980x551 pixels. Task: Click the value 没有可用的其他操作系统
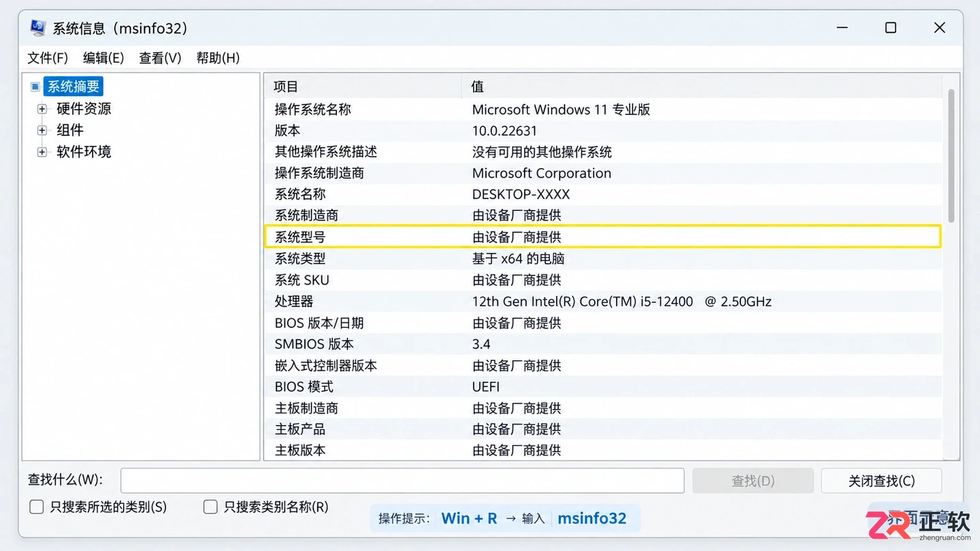click(542, 152)
